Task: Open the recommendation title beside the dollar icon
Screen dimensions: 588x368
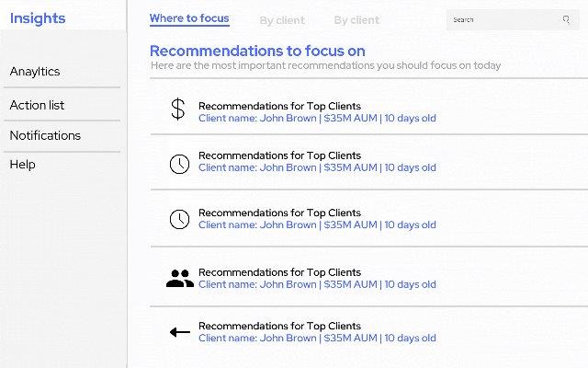Action: click(x=279, y=107)
